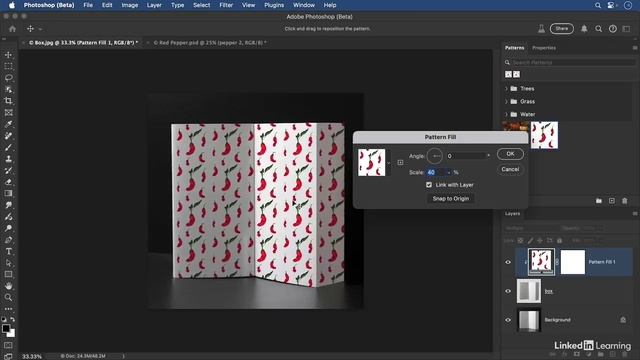Select the Lasso tool
This screenshot has height=360, width=640.
[x=8, y=78]
